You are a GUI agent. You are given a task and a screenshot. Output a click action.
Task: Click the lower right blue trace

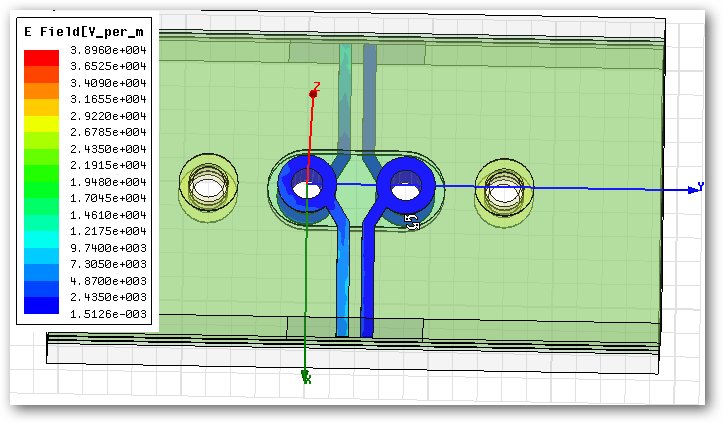pyautogui.click(x=367, y=277)
